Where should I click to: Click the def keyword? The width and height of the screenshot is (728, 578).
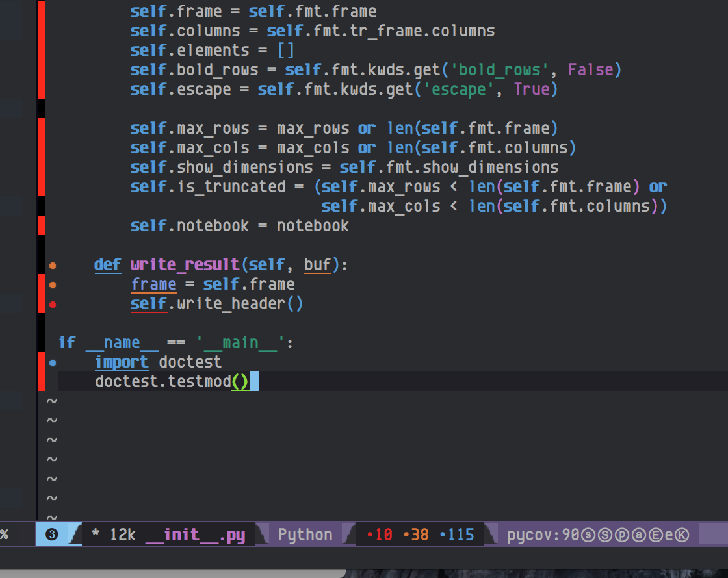tap(108, 264)
